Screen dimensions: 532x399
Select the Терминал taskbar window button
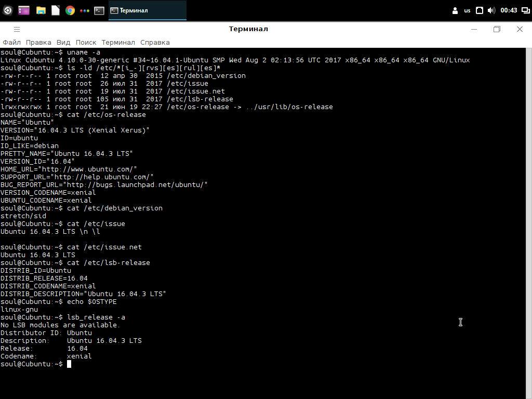click(x=147, y=10)
